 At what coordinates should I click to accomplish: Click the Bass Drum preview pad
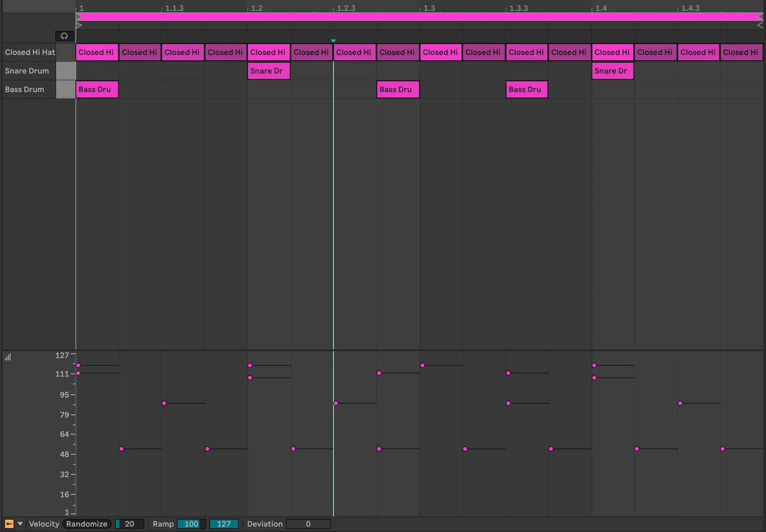click(x=66, y=89)
